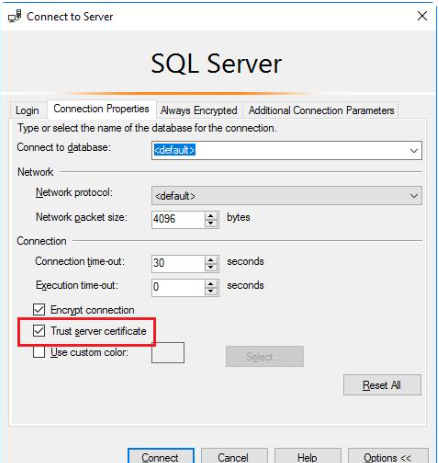Open the Always Encrypted tab
The width and height of the screenshot is (439, 463).
(x=199, y=110)
